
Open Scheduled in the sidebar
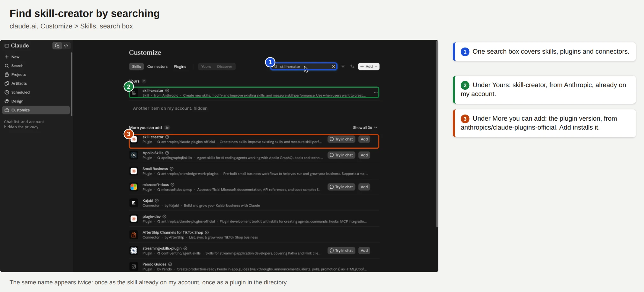coord(36,93)
